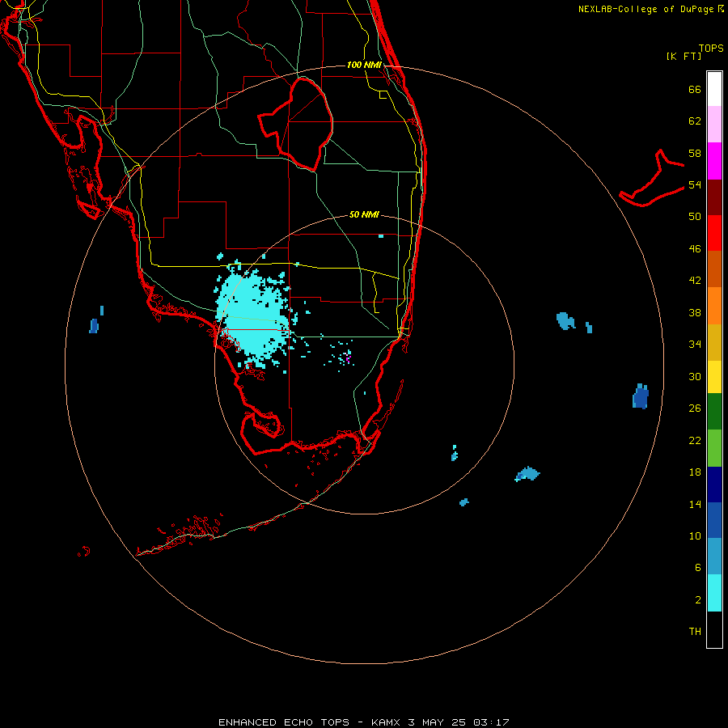This screenshot has height=728, width=728.
Task: Select the dark red 50-54 kft swatch
Action: pos(714,197)
